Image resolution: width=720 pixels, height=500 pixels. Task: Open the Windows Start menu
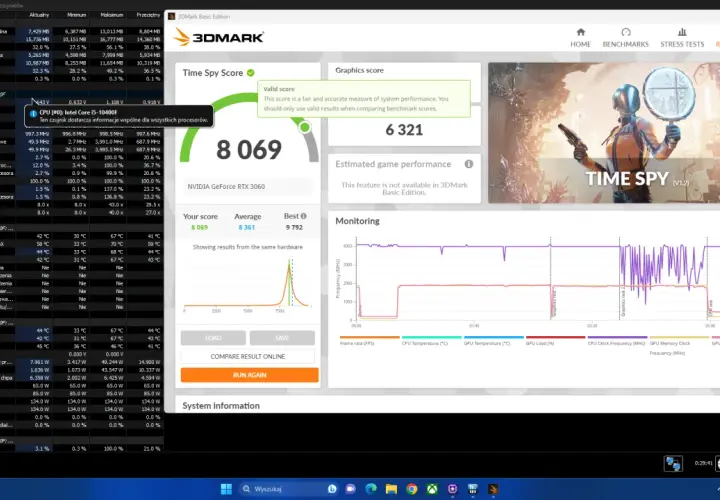[226, 489]
